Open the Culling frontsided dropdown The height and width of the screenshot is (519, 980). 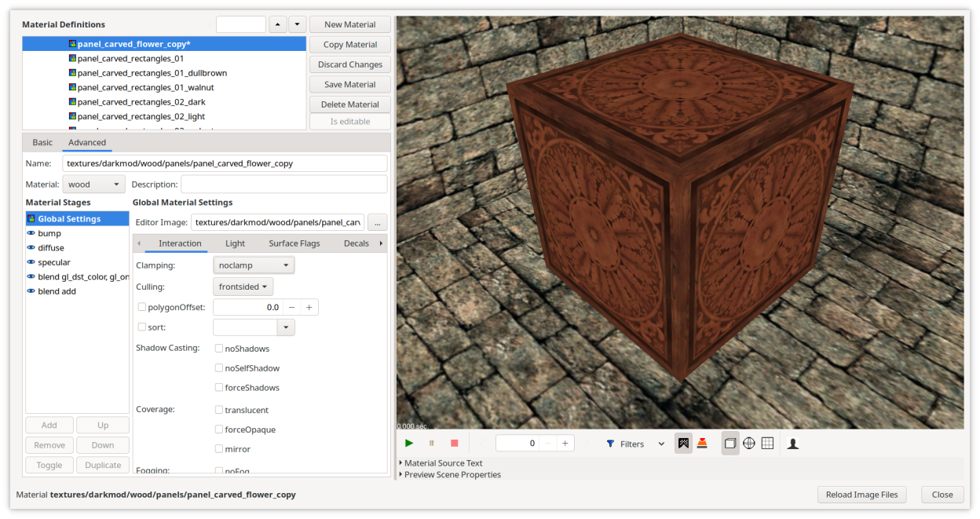pos(243,287)
